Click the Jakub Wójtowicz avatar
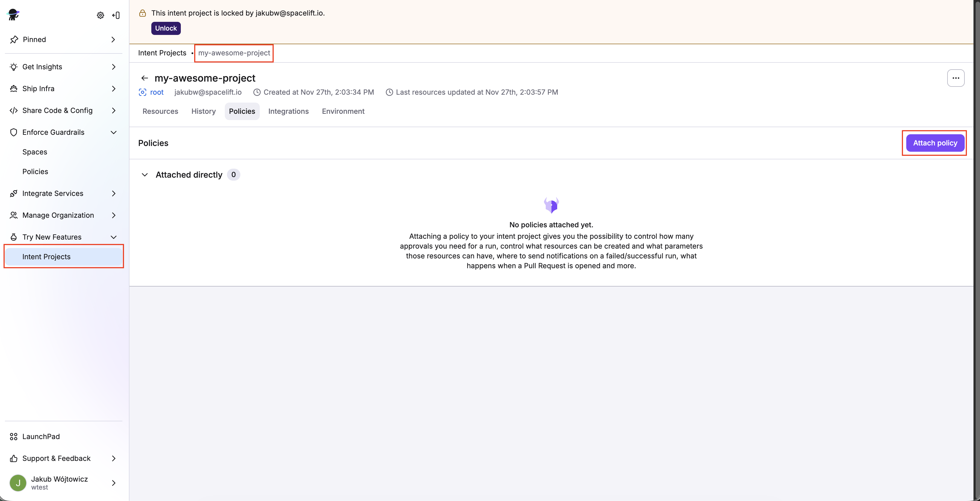Screen dimensions: 980x501 tap(18, 483)
